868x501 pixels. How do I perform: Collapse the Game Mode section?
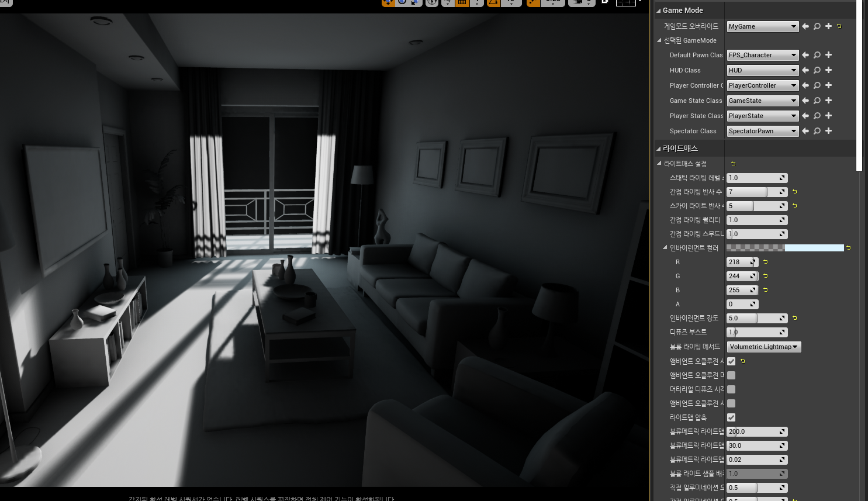(x=658, y=11)
